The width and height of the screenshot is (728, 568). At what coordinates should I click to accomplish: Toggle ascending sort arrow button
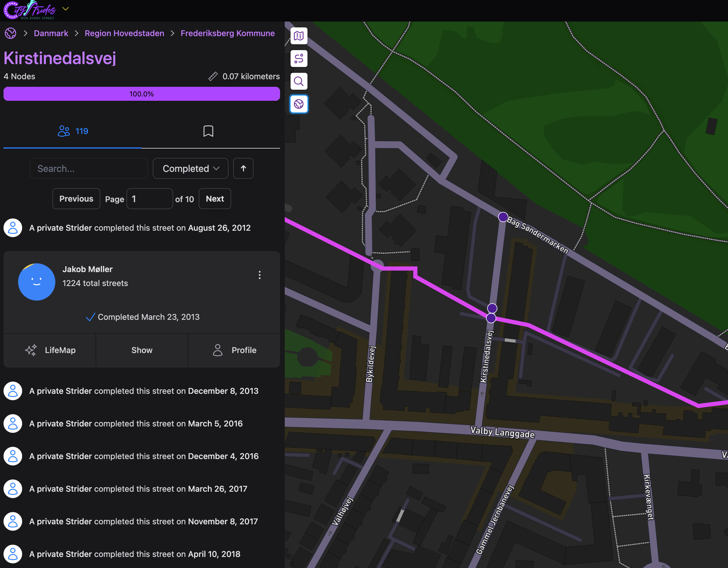pyautogui.click(x=243, y=169)
